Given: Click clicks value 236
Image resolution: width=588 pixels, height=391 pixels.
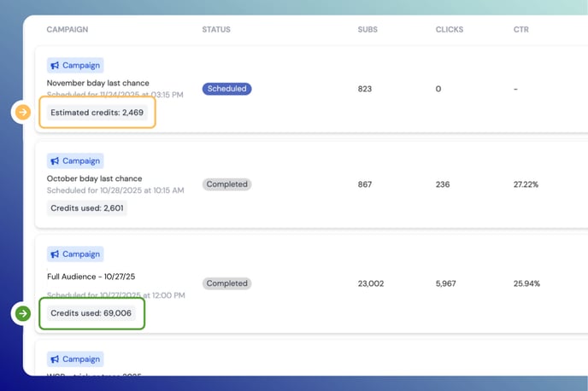Looking at the screenshot, I should point(443,184).
